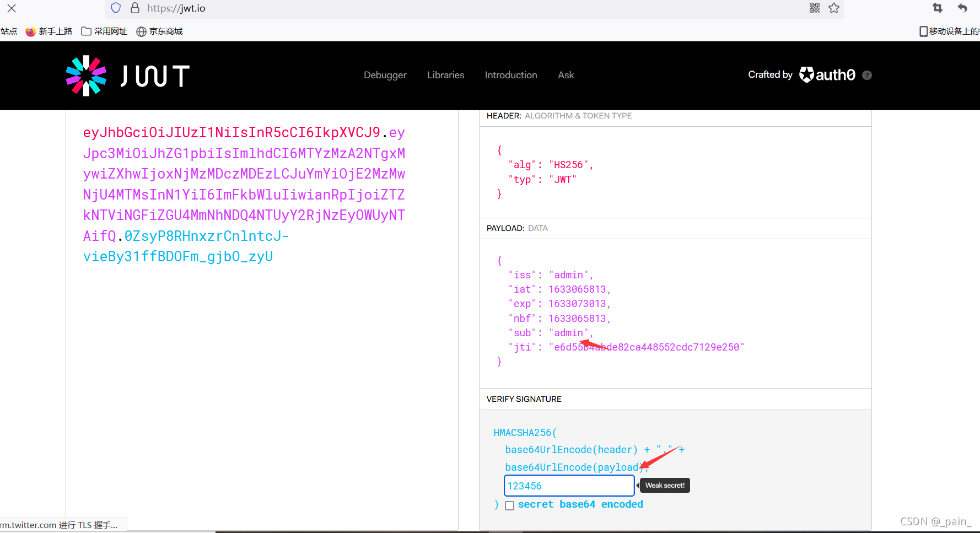Click the colorful JWT logo icon
The height and width of the screenshot is (533, 980).
coord(86,76)
